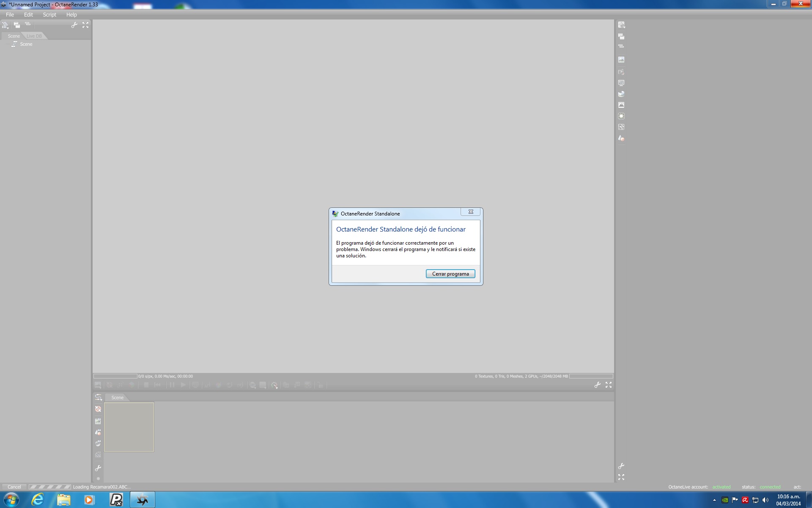Click the viewport resolution lock icon
Screen dimensions: 812x508
click(x=321, y=385)
